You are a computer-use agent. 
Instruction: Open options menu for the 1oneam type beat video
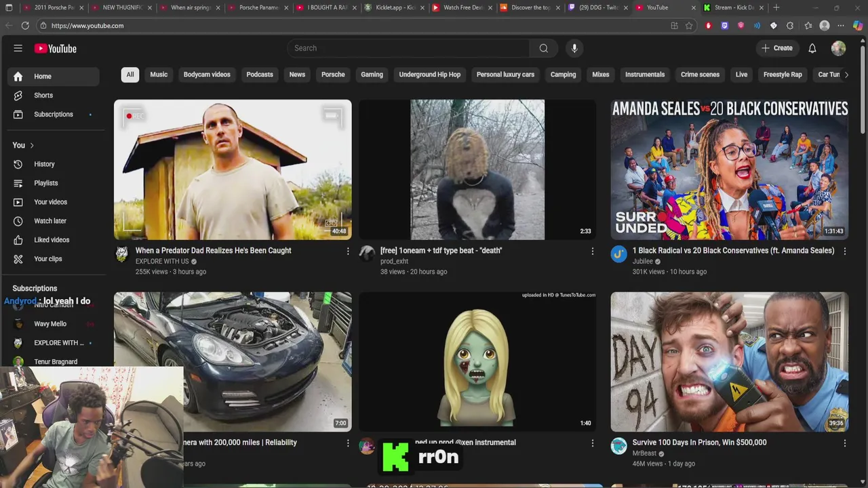click(592, 251)
